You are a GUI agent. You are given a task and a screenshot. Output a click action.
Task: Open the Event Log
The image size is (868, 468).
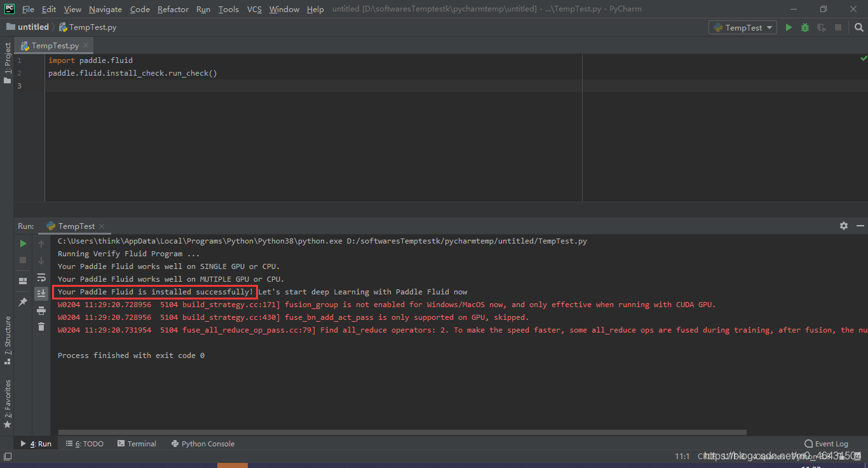click(826, 444)
